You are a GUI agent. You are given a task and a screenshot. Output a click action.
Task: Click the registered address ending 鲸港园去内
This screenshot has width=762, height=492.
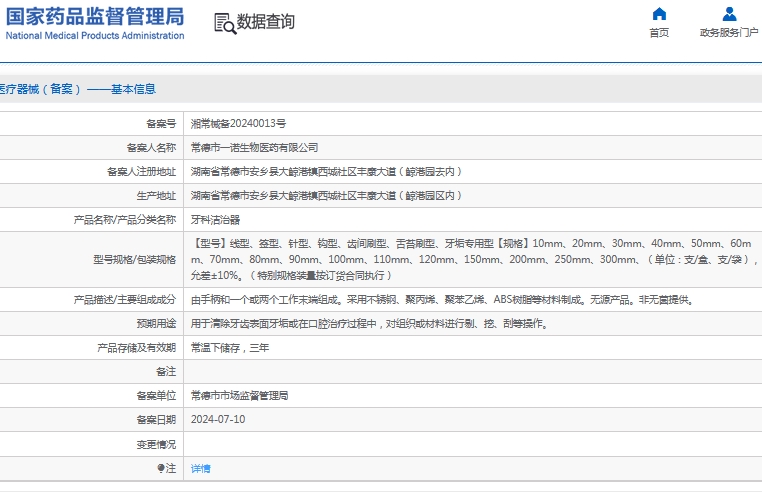coord(326,172)
